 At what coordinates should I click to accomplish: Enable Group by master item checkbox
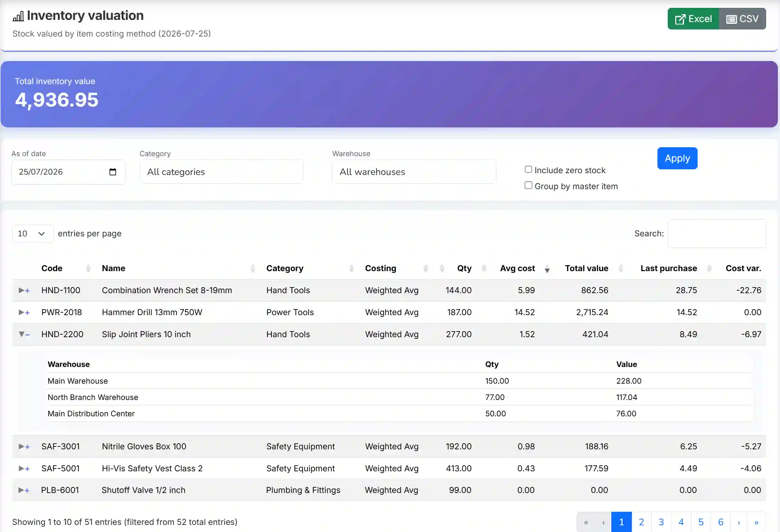point(529,186)
